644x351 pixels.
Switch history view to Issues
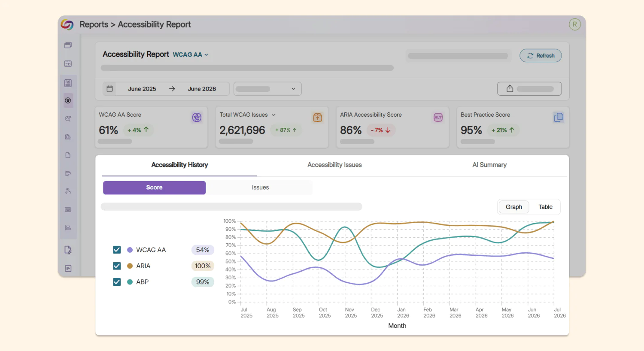[x=260, y=188]
